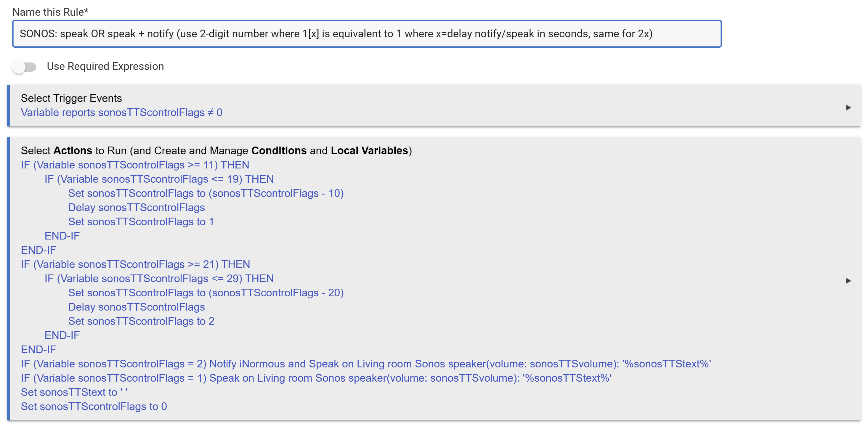The width and height of the screenshot is (868, 429).
Task: Toggle the Use Required Expression switch
Action: [x=24, y=67]
